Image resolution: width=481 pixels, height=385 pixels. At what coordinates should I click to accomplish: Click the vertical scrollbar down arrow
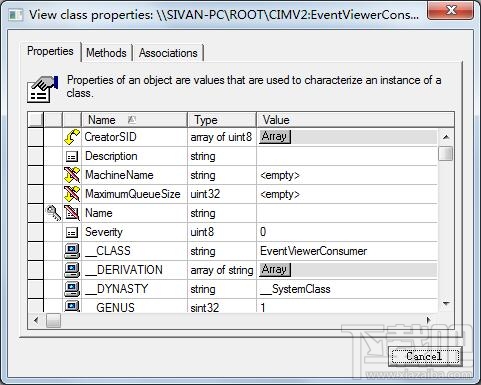pos(446,304)
